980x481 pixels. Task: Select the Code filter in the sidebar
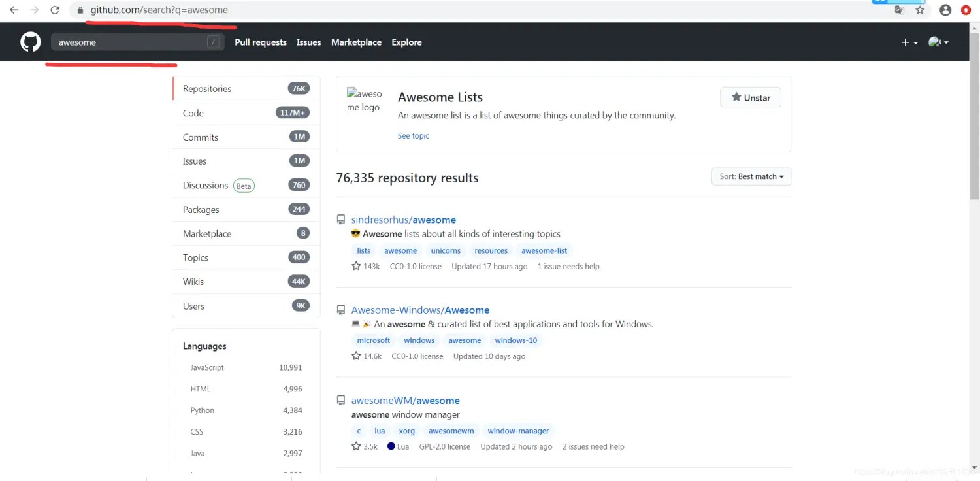tap(193, 112)
